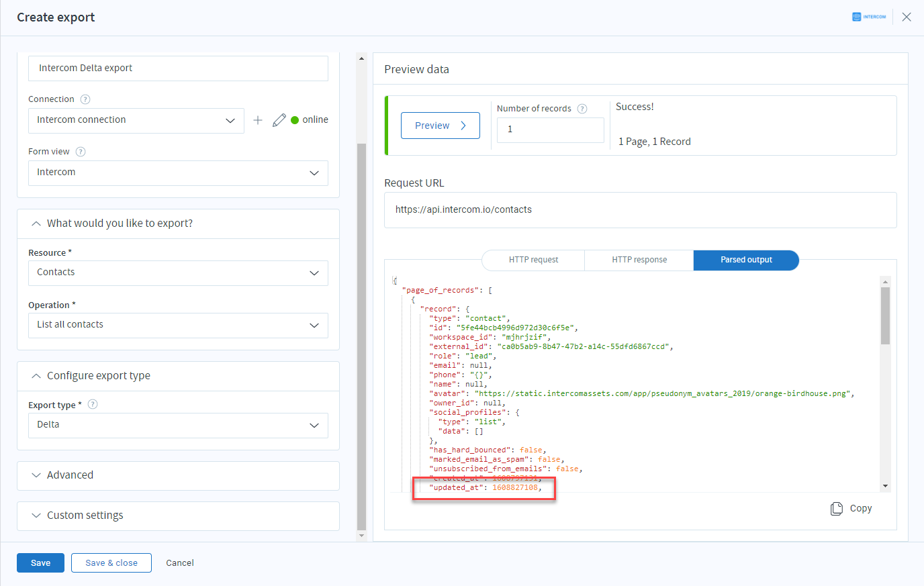924x586 pixels.
Task: Click the help icon beside Form view
Action: (81, 152)
